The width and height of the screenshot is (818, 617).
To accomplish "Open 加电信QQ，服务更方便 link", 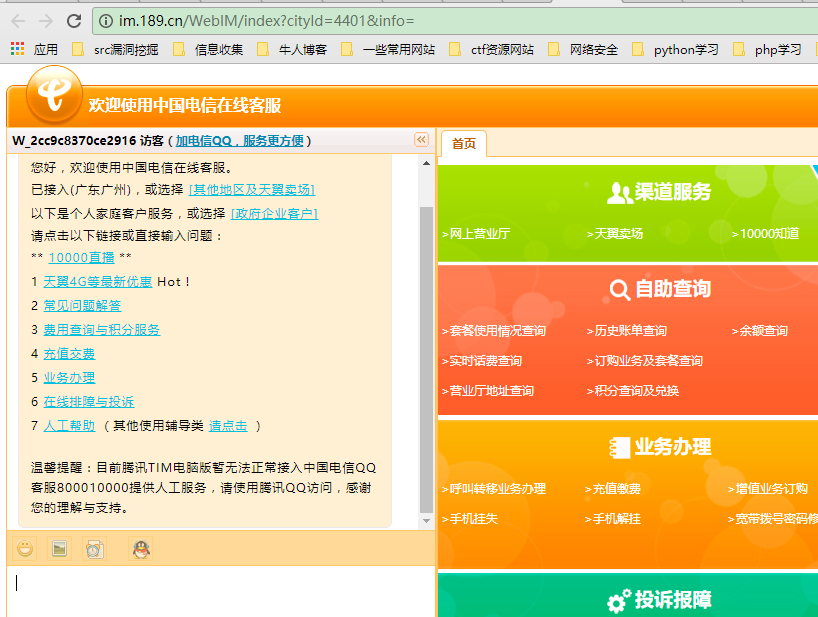I will [239, 141].
